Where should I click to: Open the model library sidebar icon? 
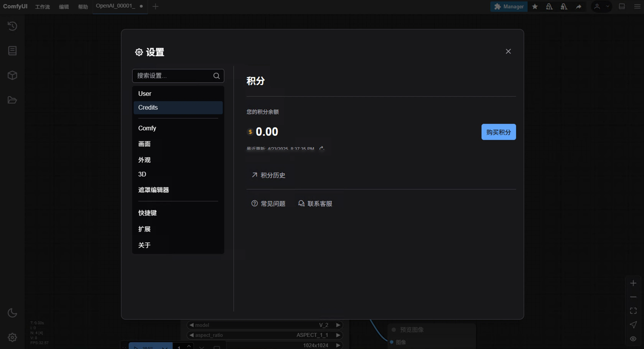pyautogui.click(x=12, y=75)
